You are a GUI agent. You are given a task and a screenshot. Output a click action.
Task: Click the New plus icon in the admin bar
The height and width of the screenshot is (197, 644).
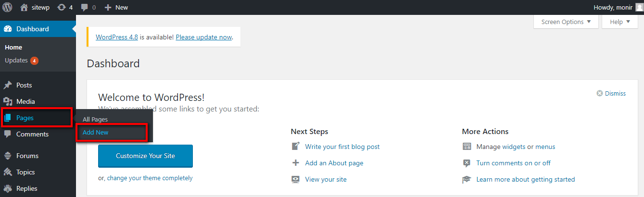point(108,8)
